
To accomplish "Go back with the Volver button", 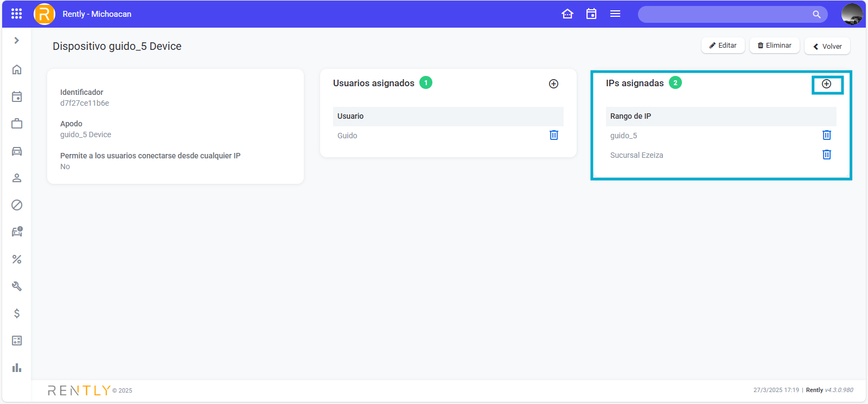I will tap(827, 46).
